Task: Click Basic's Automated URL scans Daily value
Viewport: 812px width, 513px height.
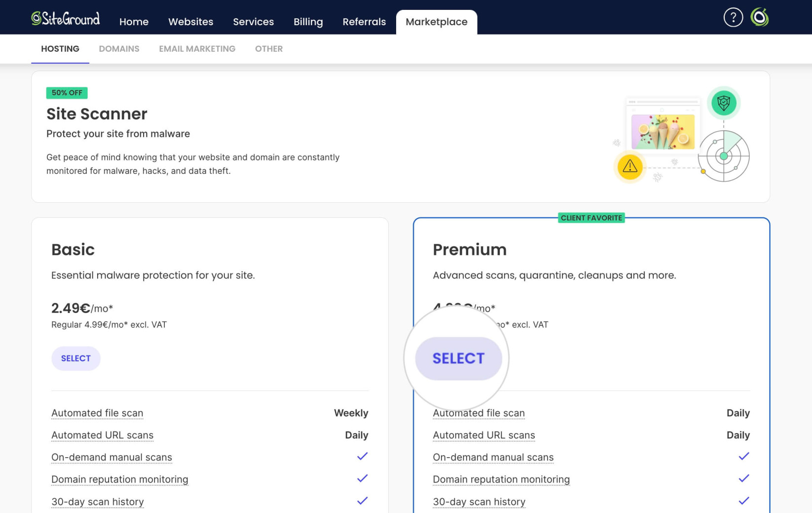Action: tap(357, 435)
